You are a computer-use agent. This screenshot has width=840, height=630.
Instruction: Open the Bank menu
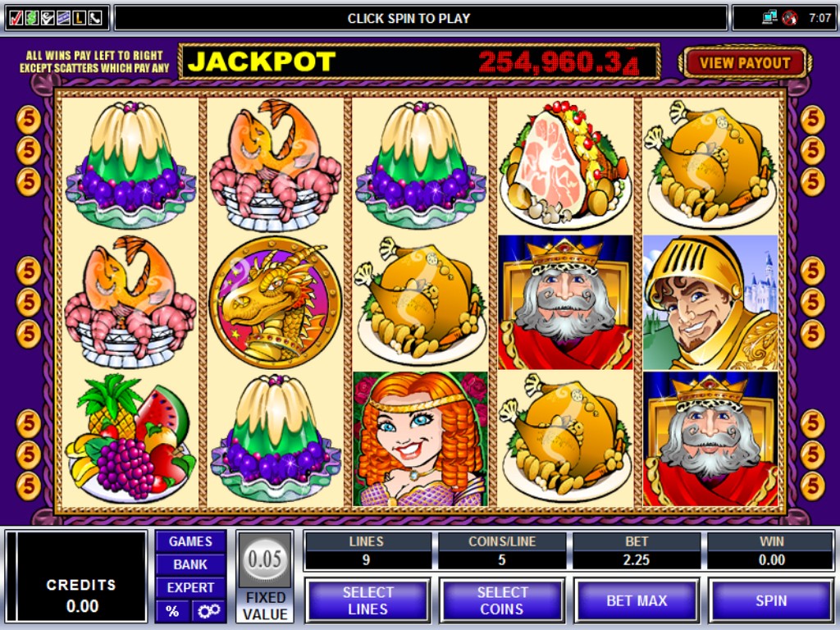[x=190, y=564]
